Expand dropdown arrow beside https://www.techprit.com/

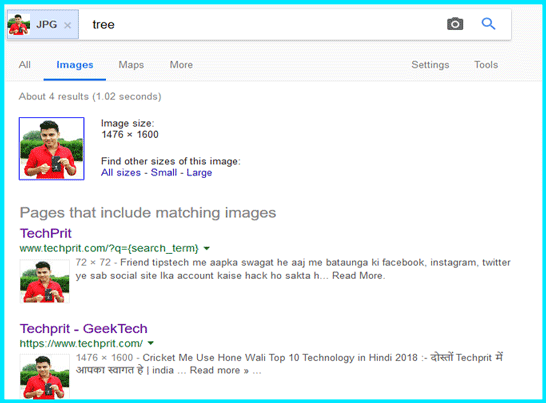(151, 343)
